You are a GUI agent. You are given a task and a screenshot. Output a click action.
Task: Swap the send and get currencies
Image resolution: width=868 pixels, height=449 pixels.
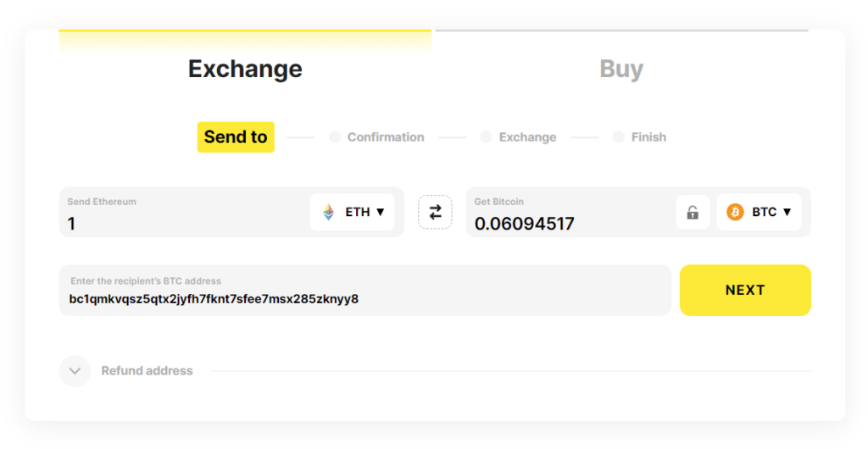coord(435,212)
